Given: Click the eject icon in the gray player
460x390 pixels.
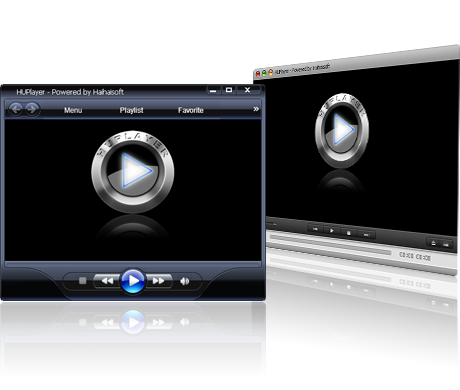Looking at the screenshot, I should pyautogui.click(x=433, y=243).
